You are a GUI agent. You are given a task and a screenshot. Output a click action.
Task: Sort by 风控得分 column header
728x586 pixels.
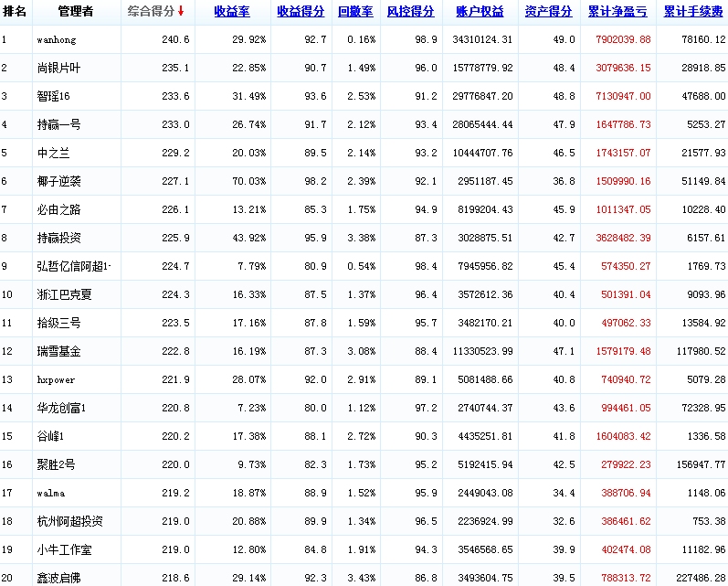point(410,12)
